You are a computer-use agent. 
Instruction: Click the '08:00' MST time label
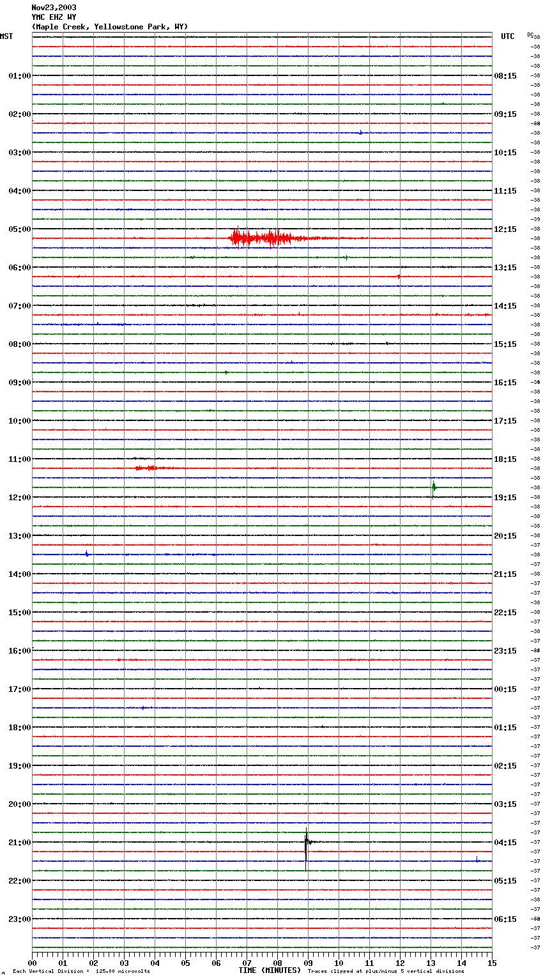point(19,344)
